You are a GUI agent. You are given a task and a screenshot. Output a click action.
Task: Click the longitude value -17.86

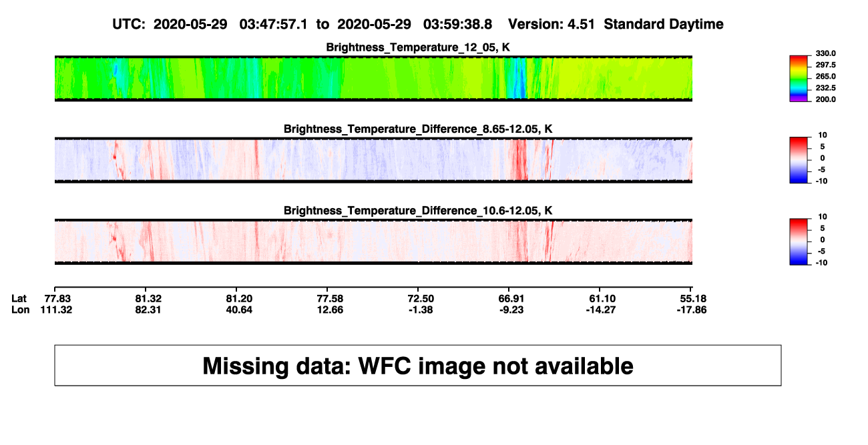click(x=692, y=310)
